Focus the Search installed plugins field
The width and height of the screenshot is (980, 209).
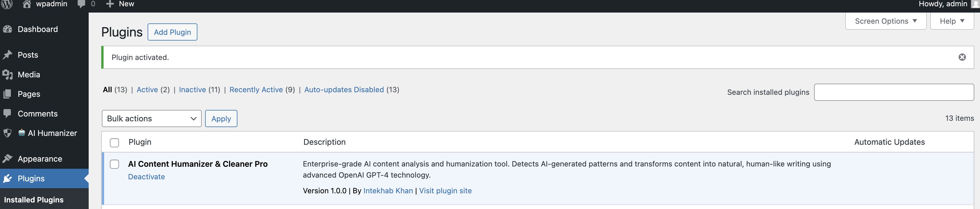tap(894, 92)
